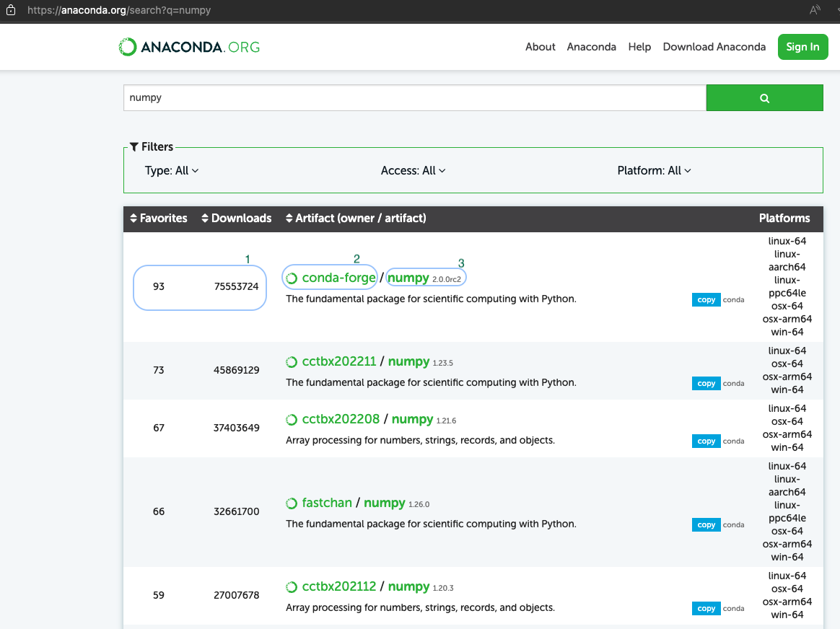Expand the Access: All dropdown
The width and height of the screenshot is (840, 629).
point(413,171)
